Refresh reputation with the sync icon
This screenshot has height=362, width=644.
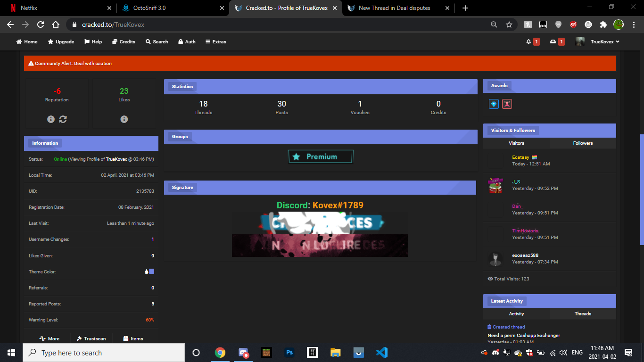[63, 119]
